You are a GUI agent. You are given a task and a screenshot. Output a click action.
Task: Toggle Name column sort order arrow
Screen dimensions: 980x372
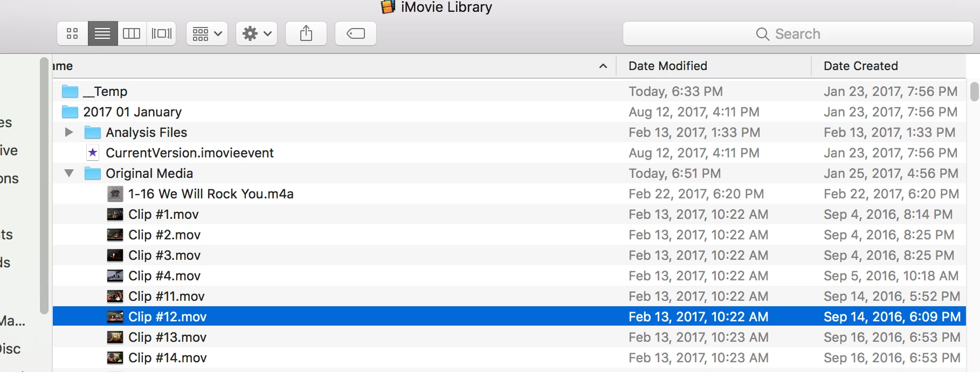pos(603,66)
